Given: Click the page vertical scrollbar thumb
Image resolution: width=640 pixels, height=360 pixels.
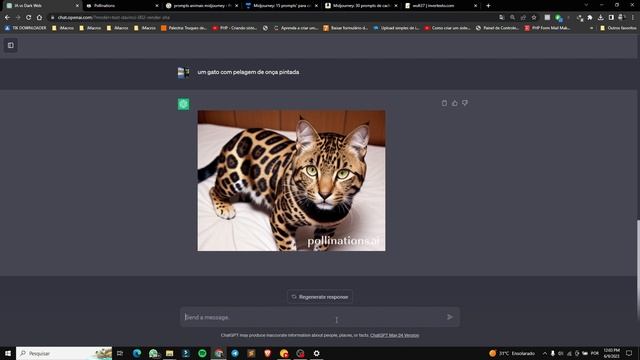Looking at the screenshot, I should tap(638, 269).
